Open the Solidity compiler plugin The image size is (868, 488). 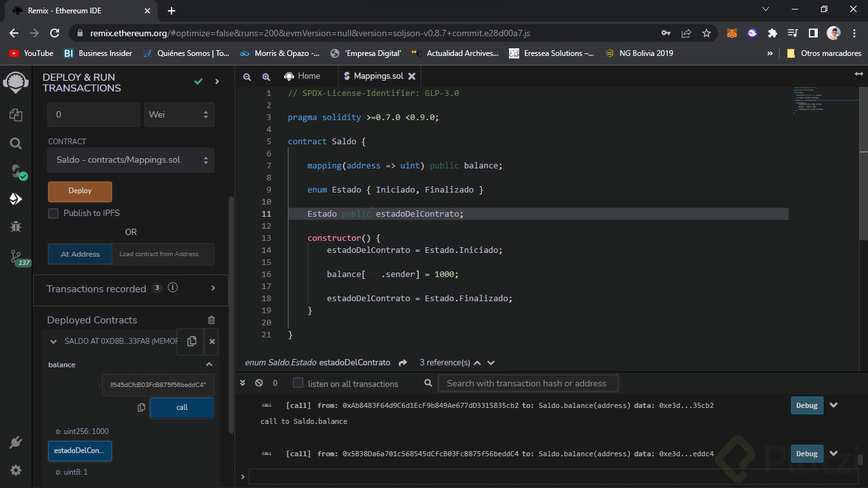[16, 172]
